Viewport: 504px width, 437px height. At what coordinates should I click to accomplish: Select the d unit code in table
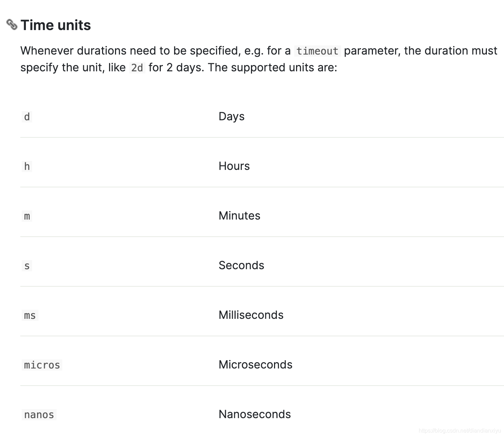click(x=27, y=117)
